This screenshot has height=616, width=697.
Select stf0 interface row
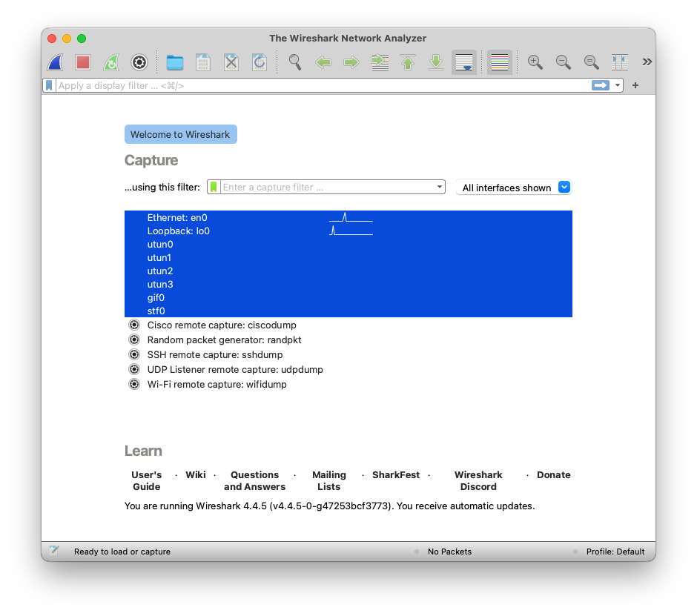(x=348, y=311)
